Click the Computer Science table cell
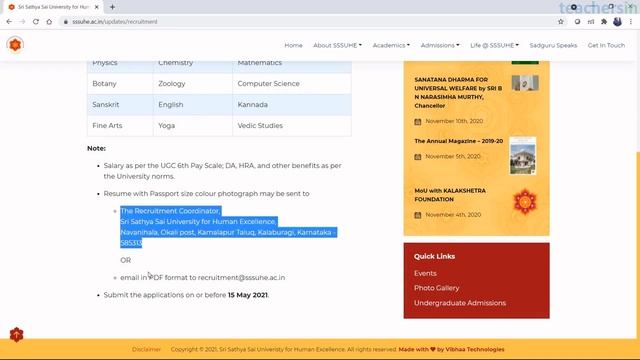Viewport: 640px width, 360px height. click(292, 84)
